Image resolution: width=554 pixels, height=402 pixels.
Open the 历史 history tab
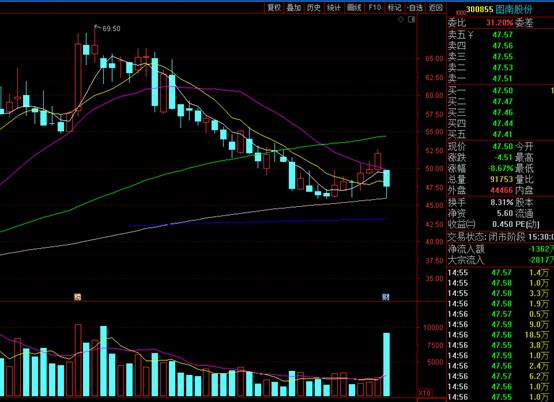click(x=314, y=7)
